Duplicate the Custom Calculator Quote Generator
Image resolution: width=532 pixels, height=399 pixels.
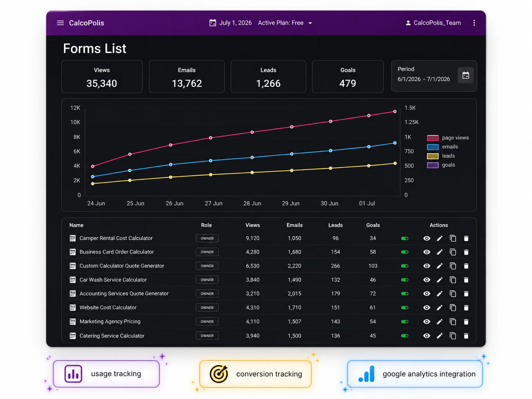453,266
